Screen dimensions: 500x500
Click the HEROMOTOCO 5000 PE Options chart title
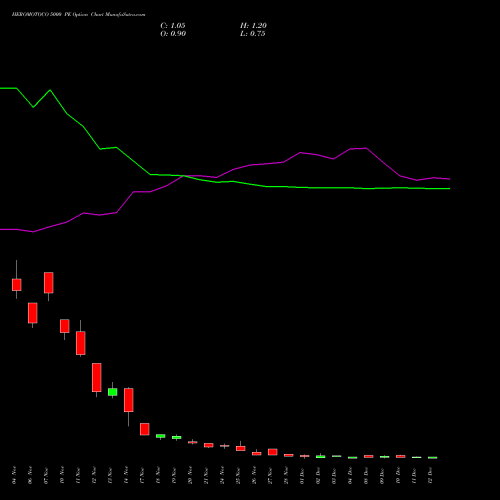[78, 15]
